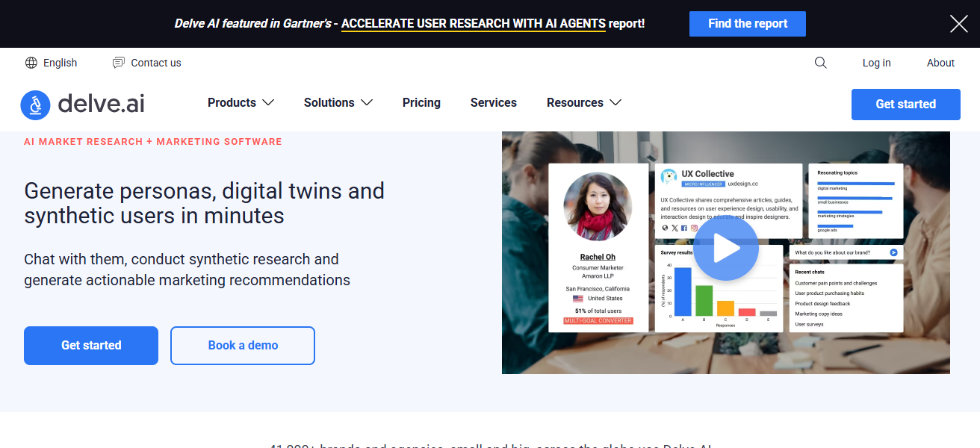Click the Book a demo button
The height and width of the screenshot is (448, 980).
tap(243, 346)
